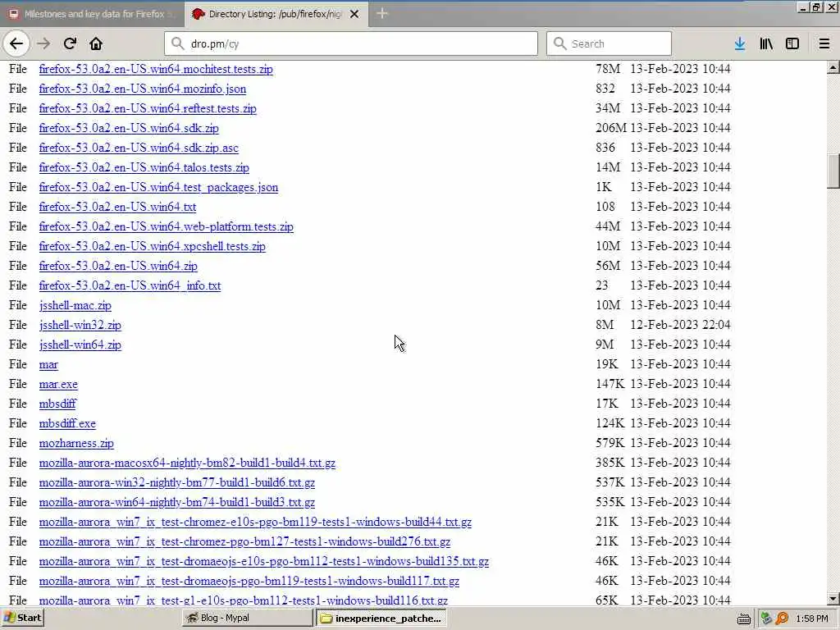The width and height of the screenshot is (840, 630).
Task: Toggle the sidebar view icon
Action: click(x=792, y=44)
